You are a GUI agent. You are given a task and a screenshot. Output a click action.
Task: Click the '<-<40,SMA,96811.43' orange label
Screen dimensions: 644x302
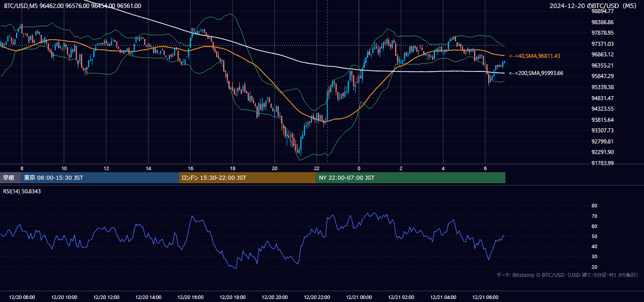pos(535,56)
